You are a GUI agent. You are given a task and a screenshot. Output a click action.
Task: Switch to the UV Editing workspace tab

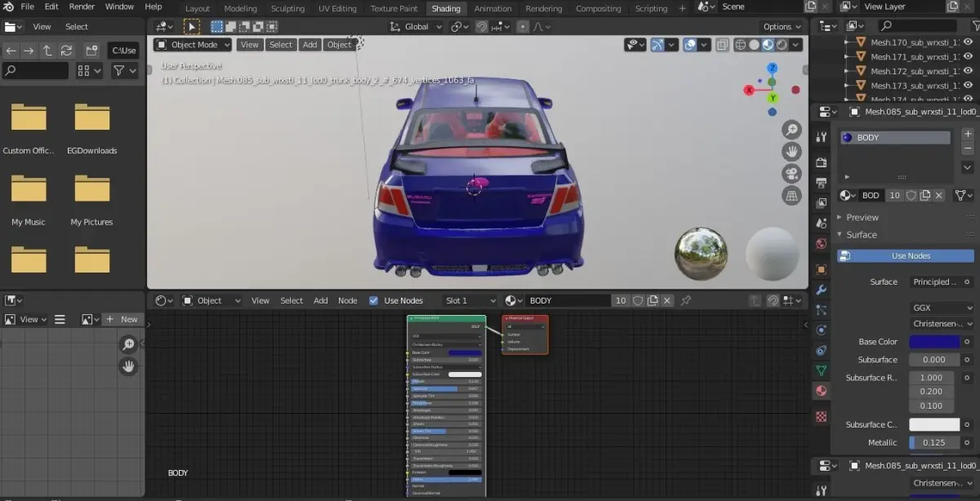tap(338, 8)
